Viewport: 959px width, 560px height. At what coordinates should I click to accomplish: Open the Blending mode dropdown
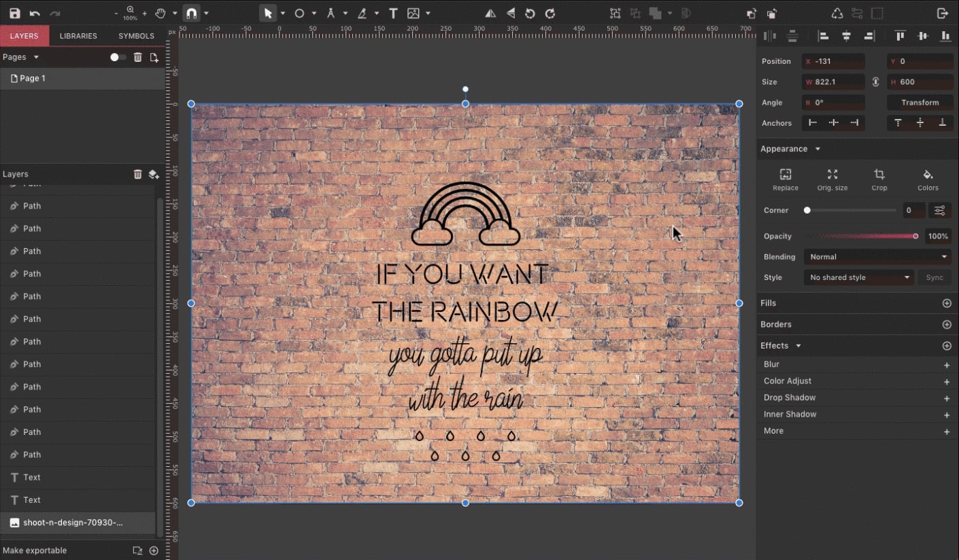(x=877, y=256)
